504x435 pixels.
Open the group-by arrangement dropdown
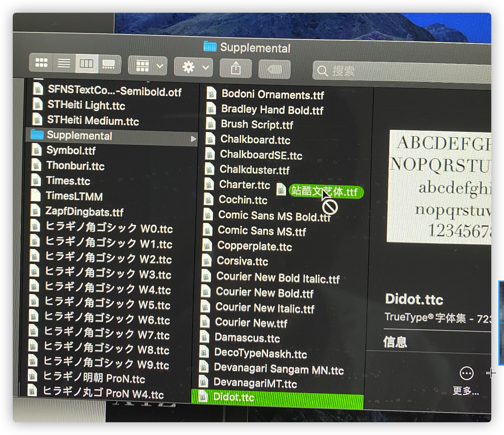(148, 66)
